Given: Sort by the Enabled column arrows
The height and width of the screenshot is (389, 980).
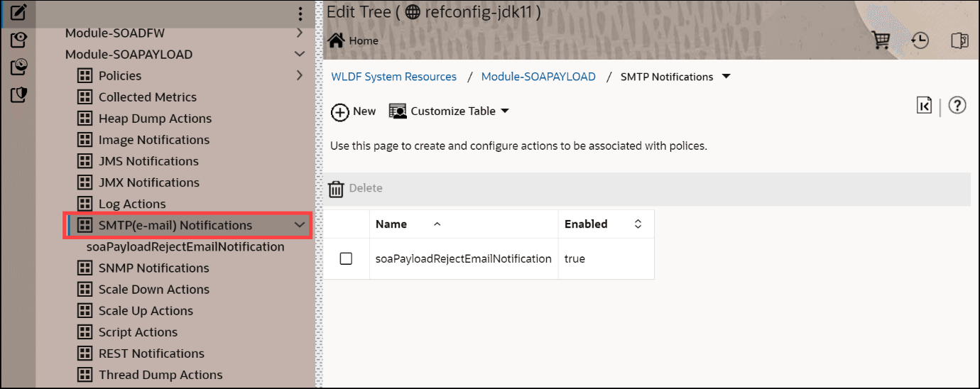Looking at the screenshot, I should click(x=638, y=224).
